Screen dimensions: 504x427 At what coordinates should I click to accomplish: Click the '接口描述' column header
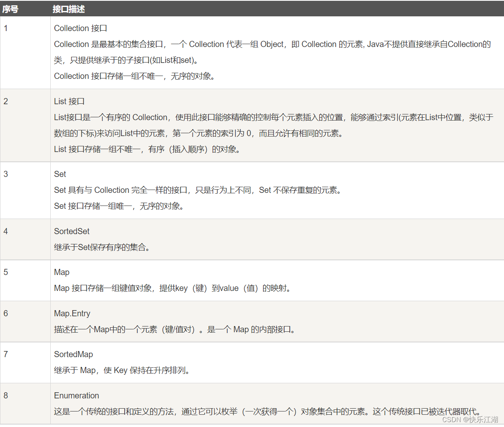pyautogui.click(x=69, y=9)
